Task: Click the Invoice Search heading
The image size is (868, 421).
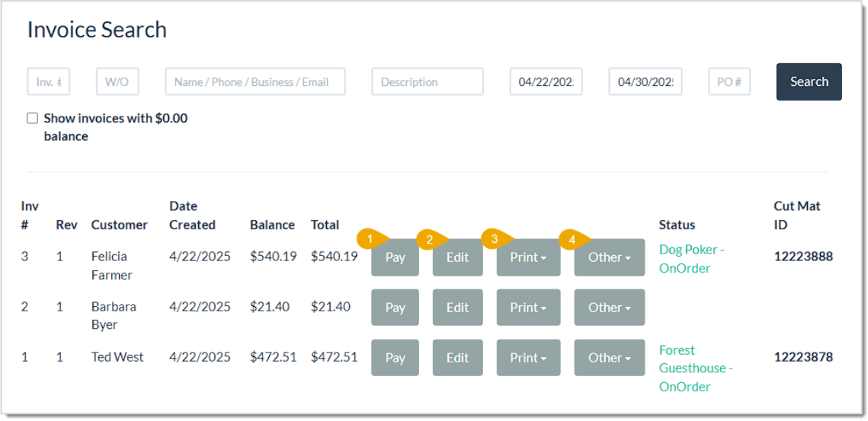Action: (97, 30)
